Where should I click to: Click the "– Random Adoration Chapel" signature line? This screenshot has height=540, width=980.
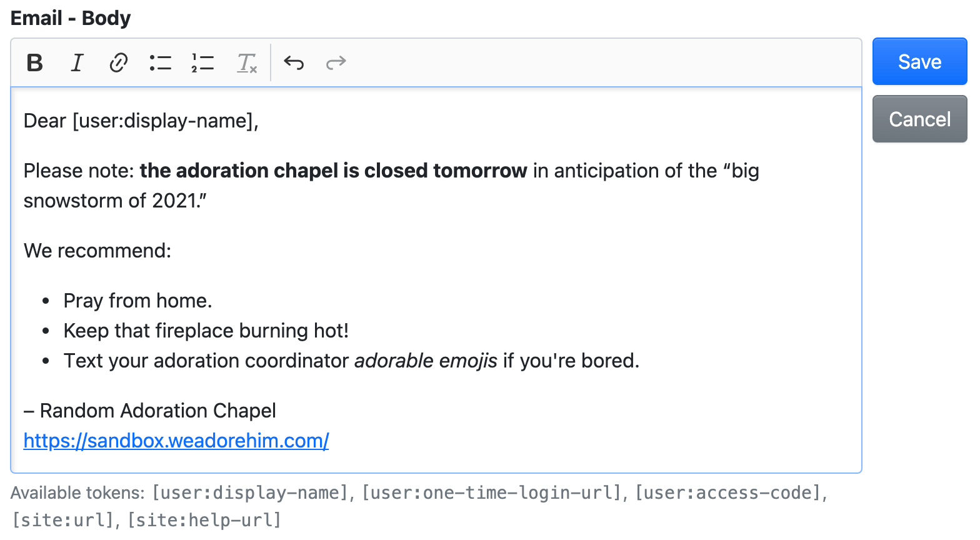click(150, 411)
